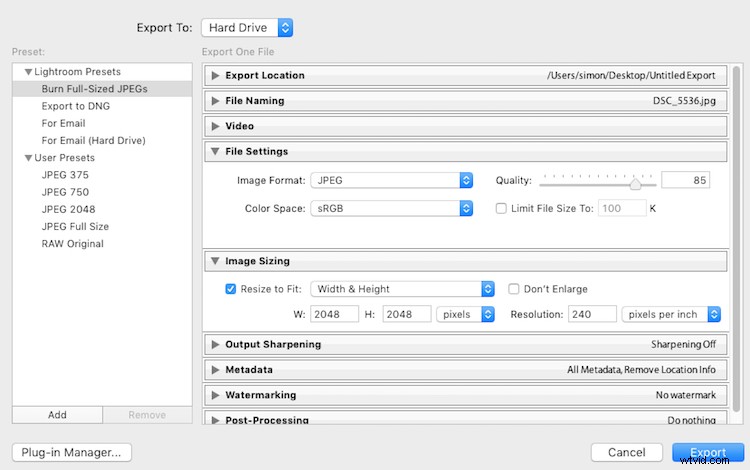
Task: Expand the Metadata section
Action: pos(215,370)
